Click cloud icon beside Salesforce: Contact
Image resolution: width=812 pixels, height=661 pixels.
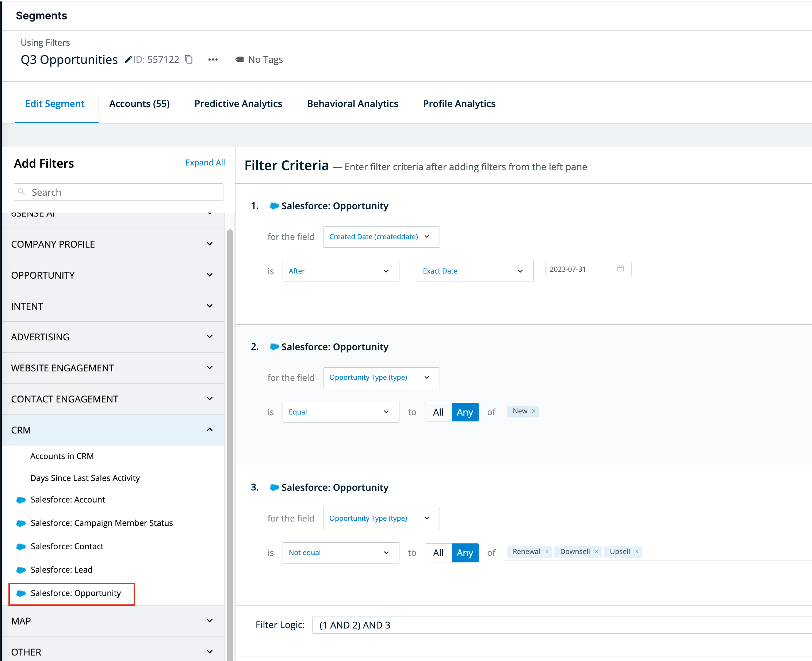pyautogui.click(x=21, y=547)
